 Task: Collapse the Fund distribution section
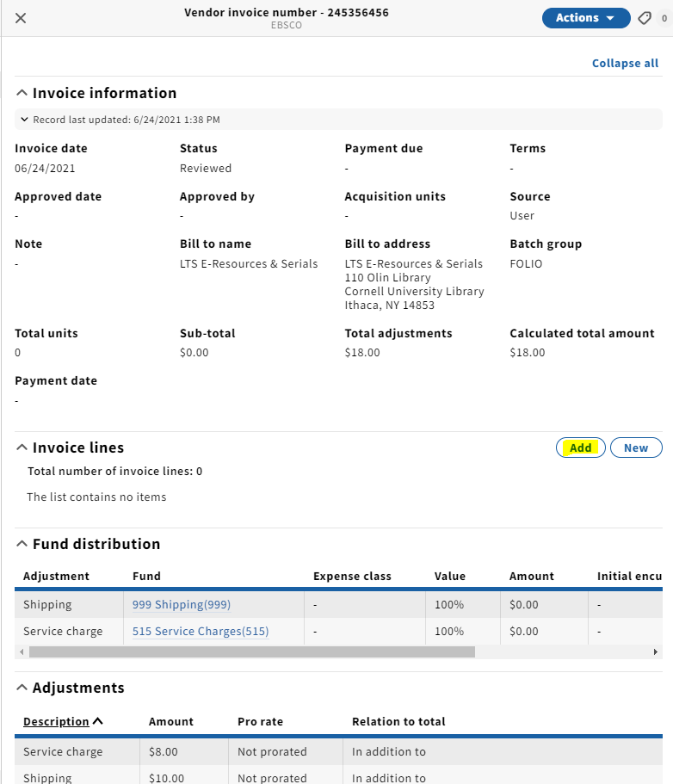coord(22,544)
